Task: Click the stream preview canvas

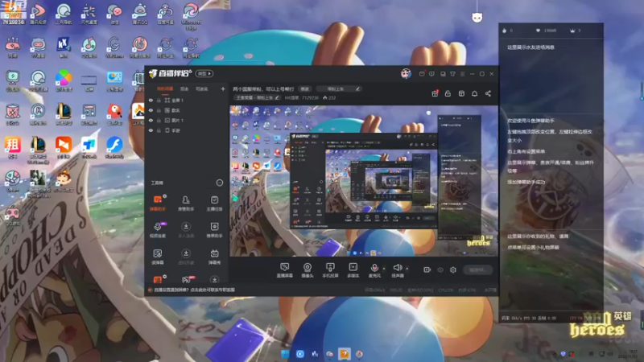Action: [x=364, y=181]
